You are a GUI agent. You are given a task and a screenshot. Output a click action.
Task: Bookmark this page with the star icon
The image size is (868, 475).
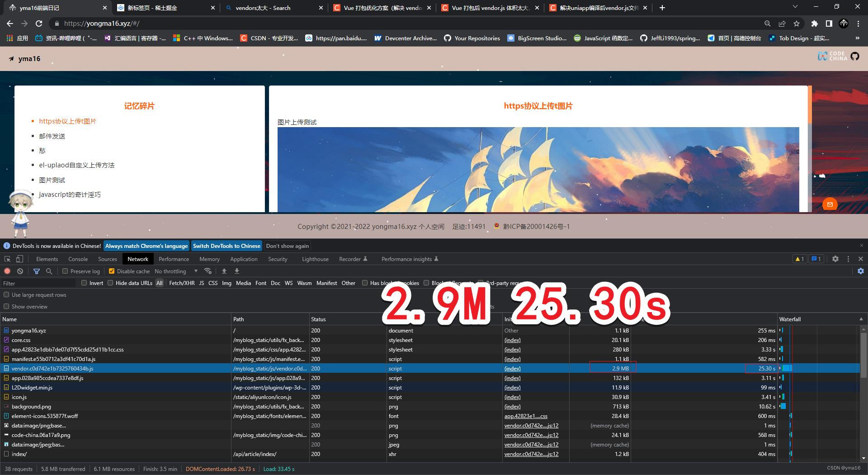tap(797, 24)
